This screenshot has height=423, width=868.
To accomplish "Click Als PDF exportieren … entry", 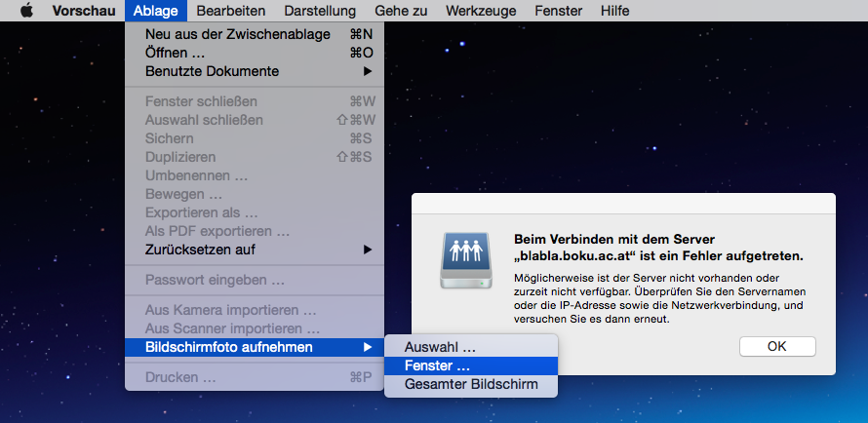I will point(255,231).
